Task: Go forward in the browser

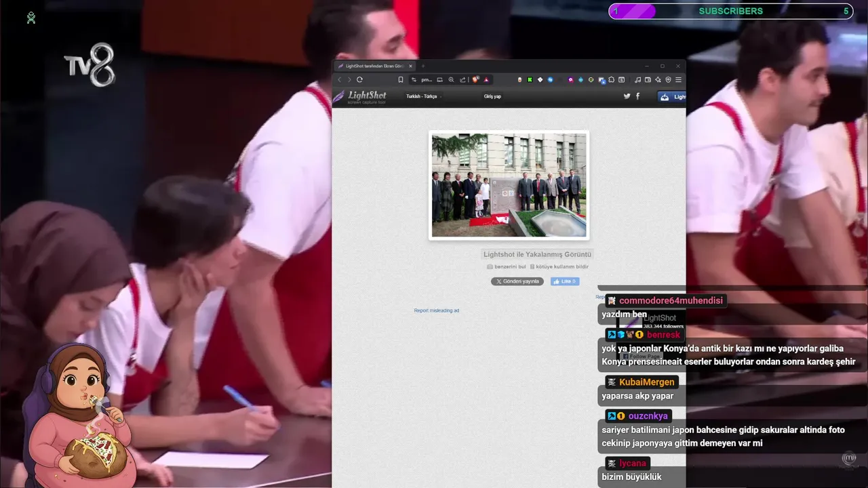Action: (x=349, y=79)
